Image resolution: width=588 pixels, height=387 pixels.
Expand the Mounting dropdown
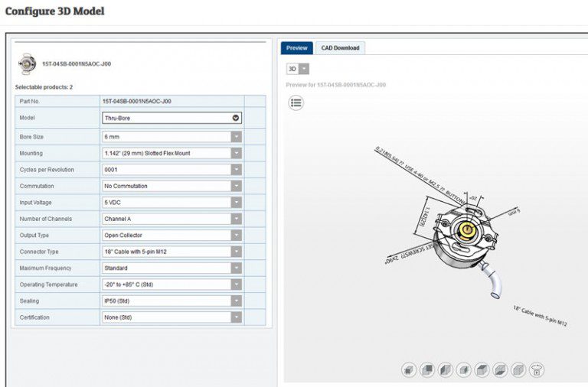(171, 153)
